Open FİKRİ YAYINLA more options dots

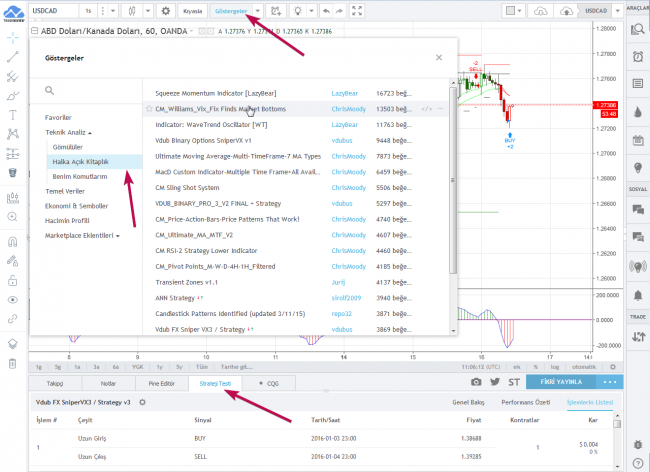pyautogui.click(x=610, y=382)
